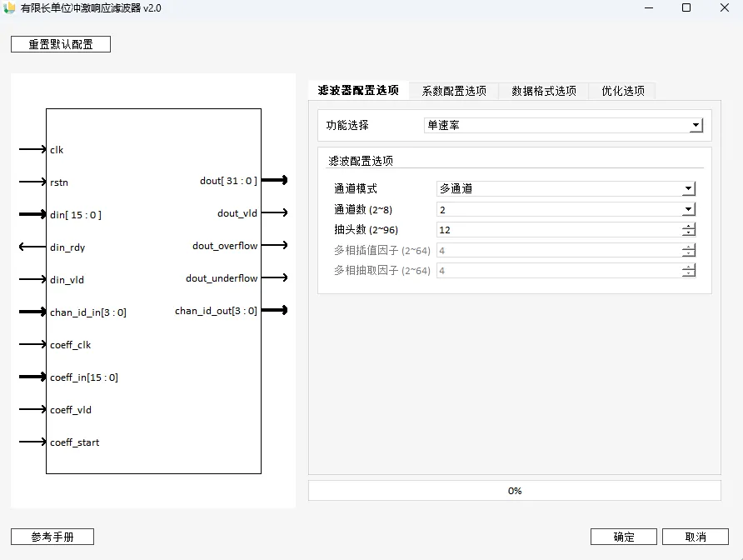Click the dout_vld port label
Image resolution: width=743 pixels, height=560 pixels.
pos(237,213)
